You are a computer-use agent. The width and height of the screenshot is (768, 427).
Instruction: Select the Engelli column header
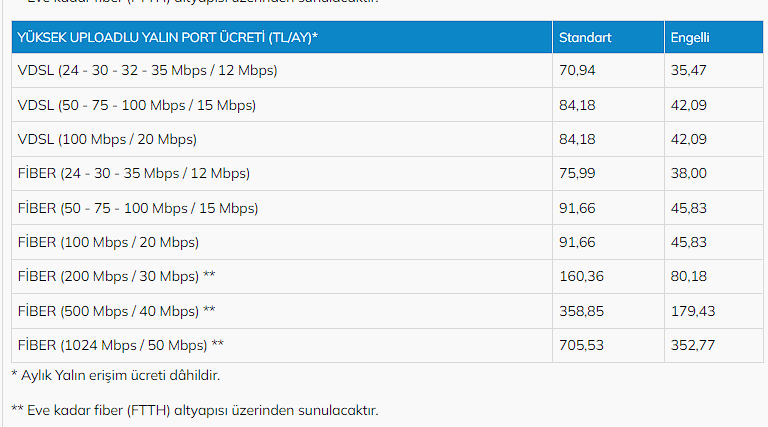(x=714, y=37)
